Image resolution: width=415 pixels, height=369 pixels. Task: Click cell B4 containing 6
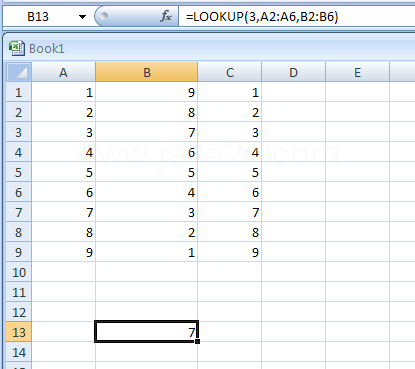147,152
